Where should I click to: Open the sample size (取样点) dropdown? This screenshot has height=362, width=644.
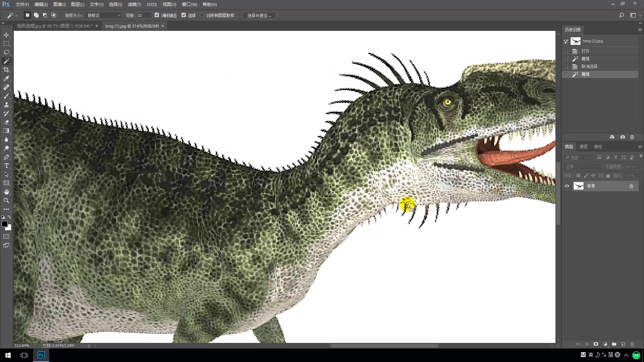[x=103, y=15]
